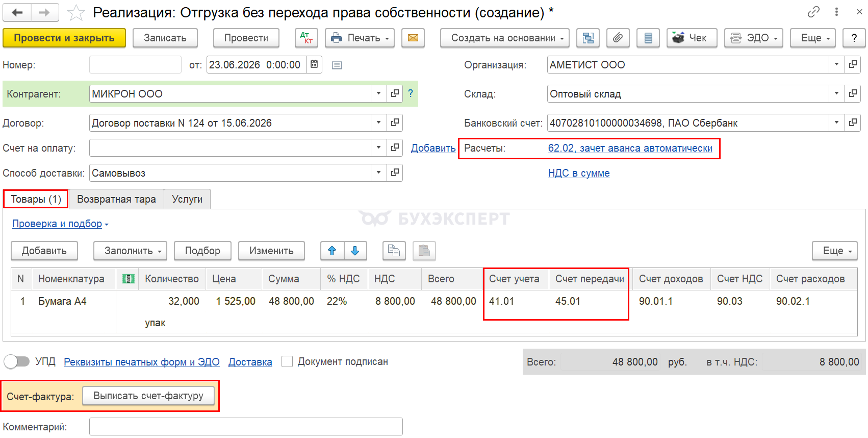
Task: Go forward with the right arrow
Action: [x=45, y=12]
